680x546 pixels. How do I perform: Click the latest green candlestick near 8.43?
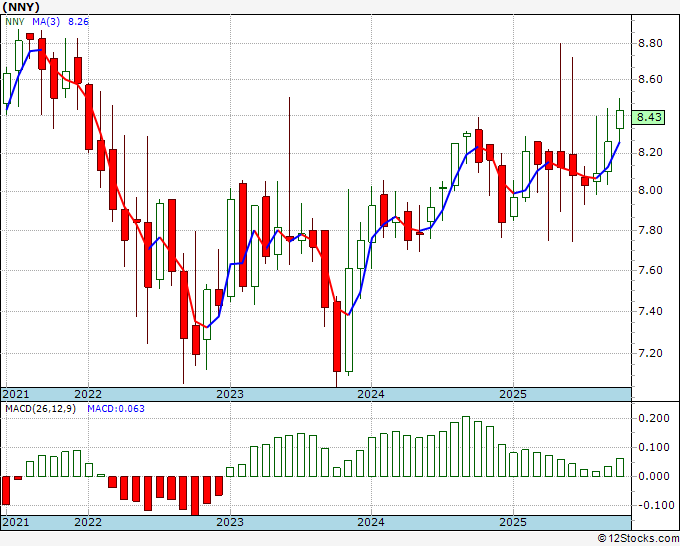620,119
